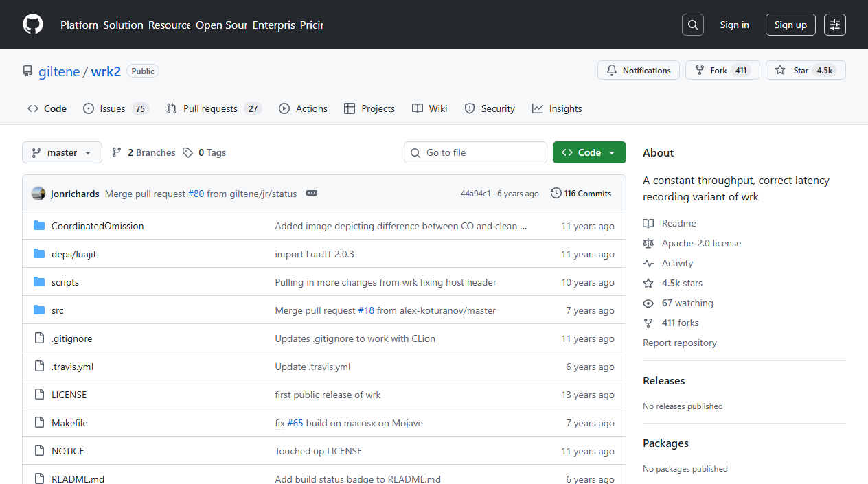Open the CoordinatedOmission folder
This screenshot has height=484, width=868.
click(98, 226)
